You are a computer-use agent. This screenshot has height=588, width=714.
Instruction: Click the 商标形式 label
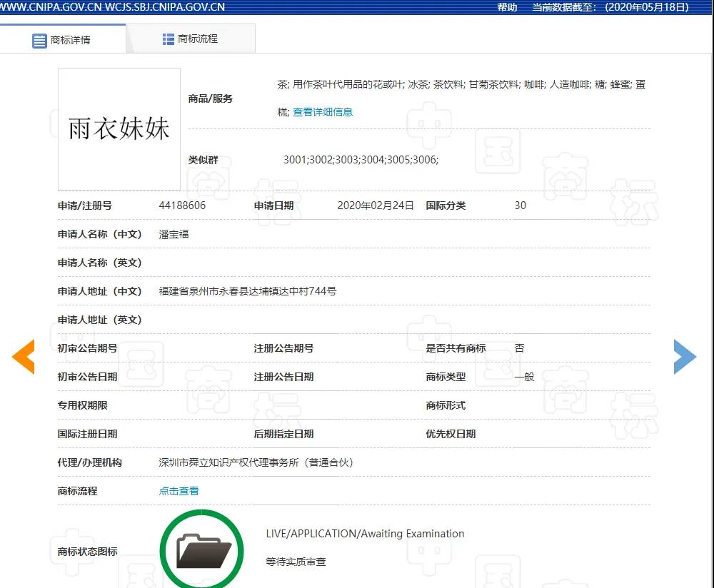(446, 405)
